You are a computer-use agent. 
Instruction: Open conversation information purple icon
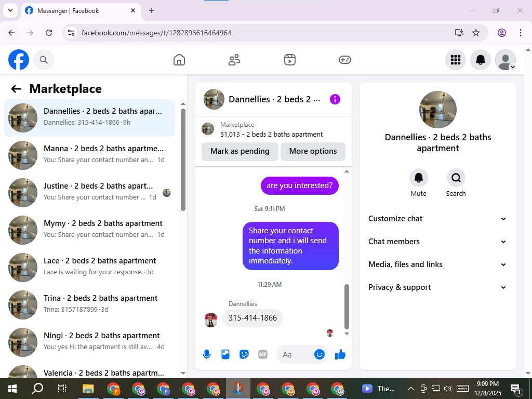[x=335, y=99]
